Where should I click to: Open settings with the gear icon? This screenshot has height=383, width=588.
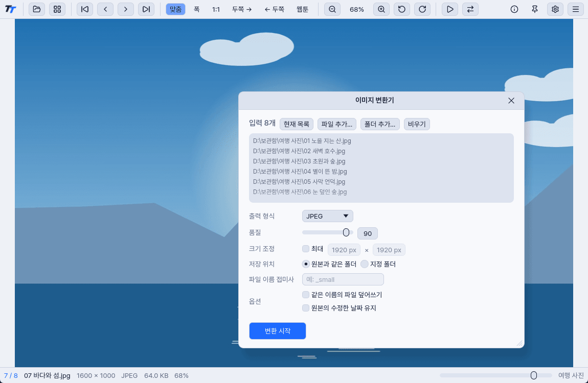click(555, 9)
